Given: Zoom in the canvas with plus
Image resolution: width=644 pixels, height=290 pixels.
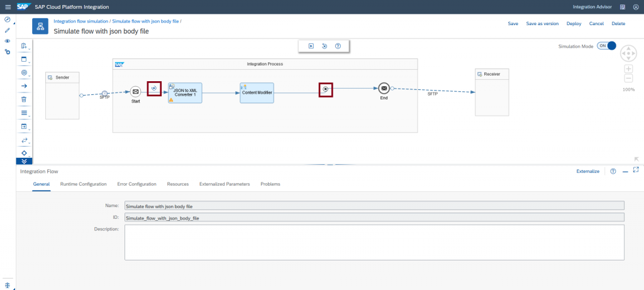Looking at the screenshot, I should pos(628,69).
